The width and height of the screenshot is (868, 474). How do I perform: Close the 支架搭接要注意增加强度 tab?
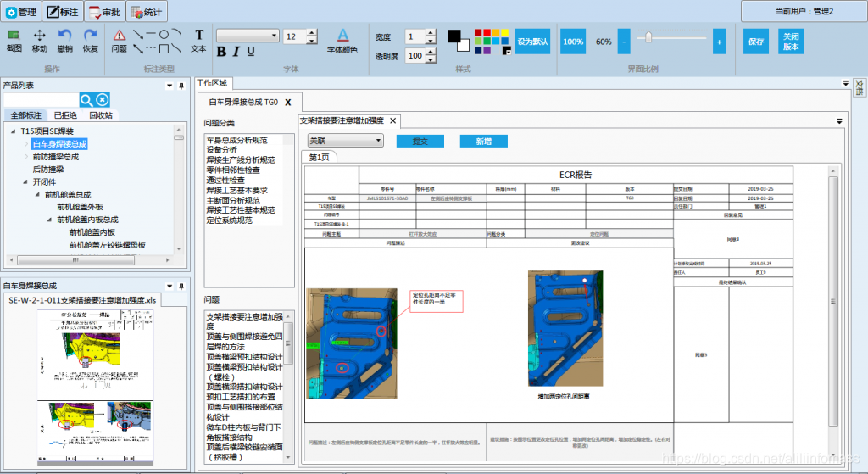point(393,120)
